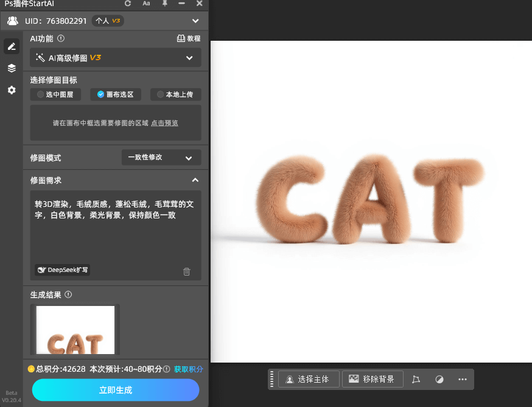Collapse the 修图需求 section
The height and width of the screenshot is (407, 532).
[x=195, y=180]
